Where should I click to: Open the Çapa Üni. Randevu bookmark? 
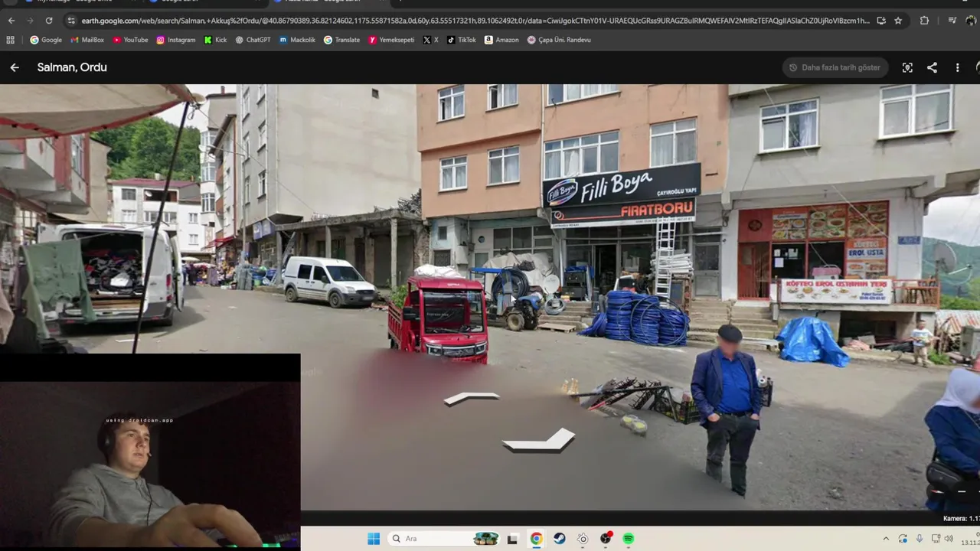click(x=559, y=40)
